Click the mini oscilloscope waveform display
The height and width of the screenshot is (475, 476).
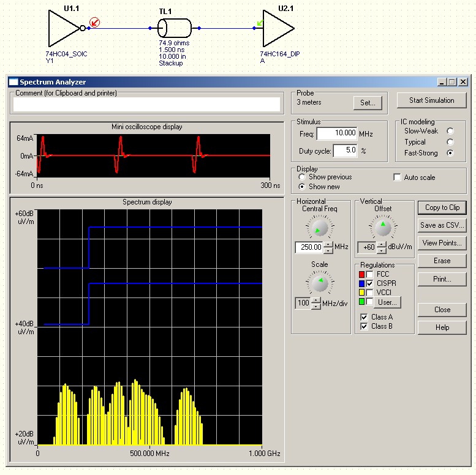click(x=153, y=155)
